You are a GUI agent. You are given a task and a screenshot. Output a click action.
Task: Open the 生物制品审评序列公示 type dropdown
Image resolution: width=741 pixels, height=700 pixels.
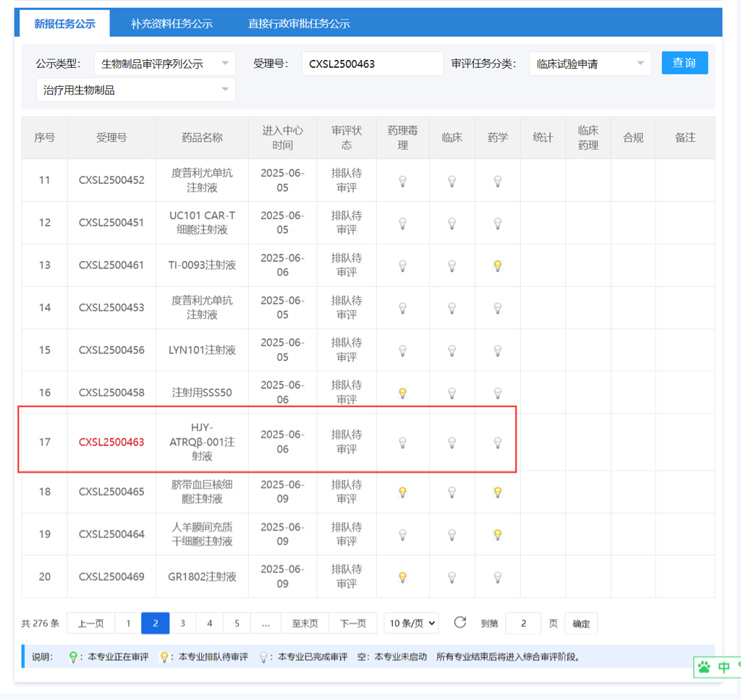(164, 64)
